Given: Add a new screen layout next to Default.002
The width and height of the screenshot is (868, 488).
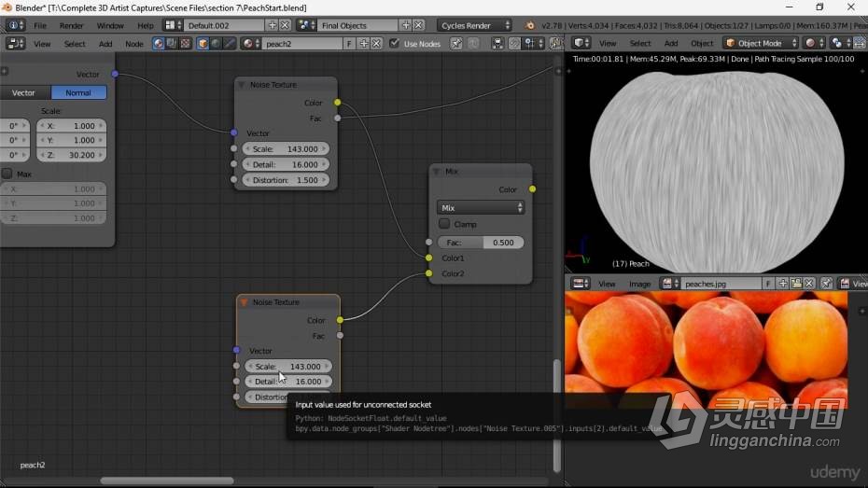Looking at the screenshot, I should click(272, 25).
